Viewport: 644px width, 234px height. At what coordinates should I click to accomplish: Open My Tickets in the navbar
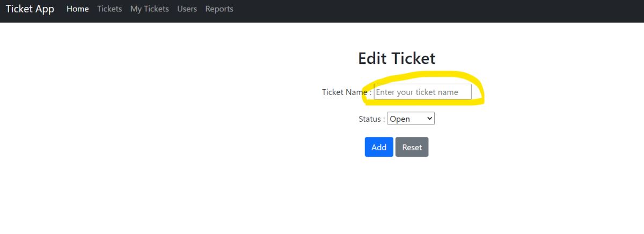[x=149, y=9]
